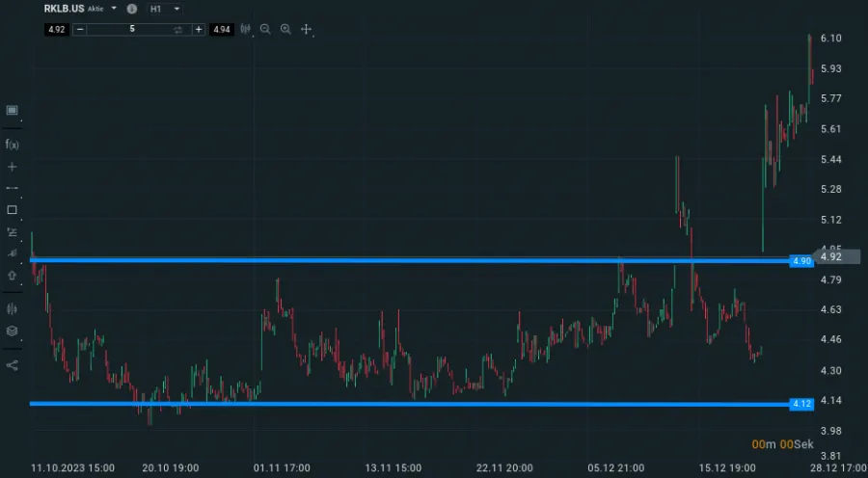Viewport: 868px width, 478px height.
Task: Click the volume input field showing 5
Action: pos(132,29)
